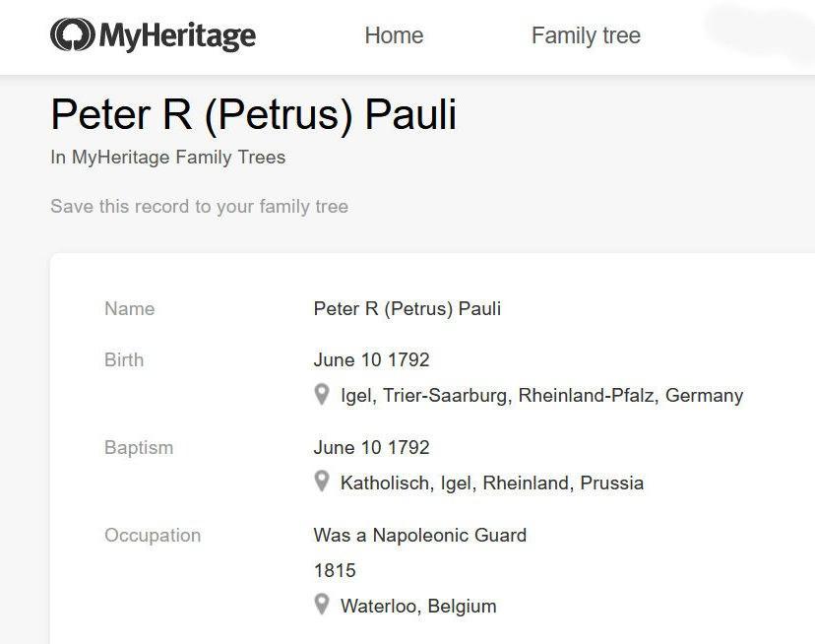Image resolution: width=815 pixels, height=644 pixels.
Task: Click the Occupation field label
Action: tap(153, 536)
